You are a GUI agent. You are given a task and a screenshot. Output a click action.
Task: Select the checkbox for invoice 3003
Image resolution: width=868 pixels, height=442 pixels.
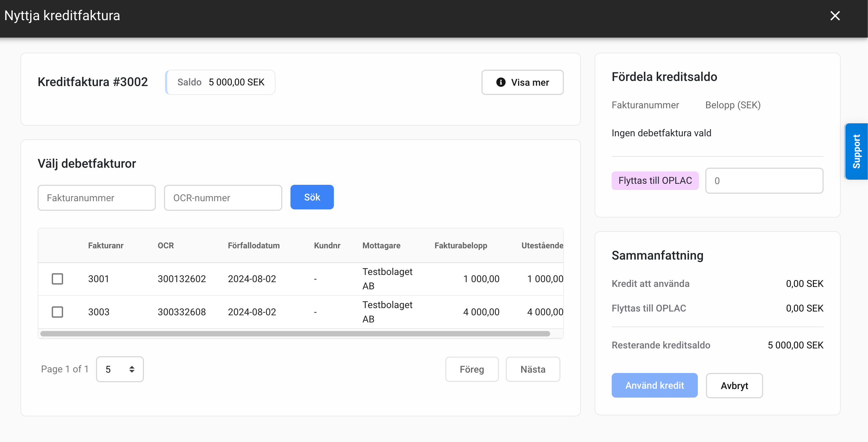point(57,312)
